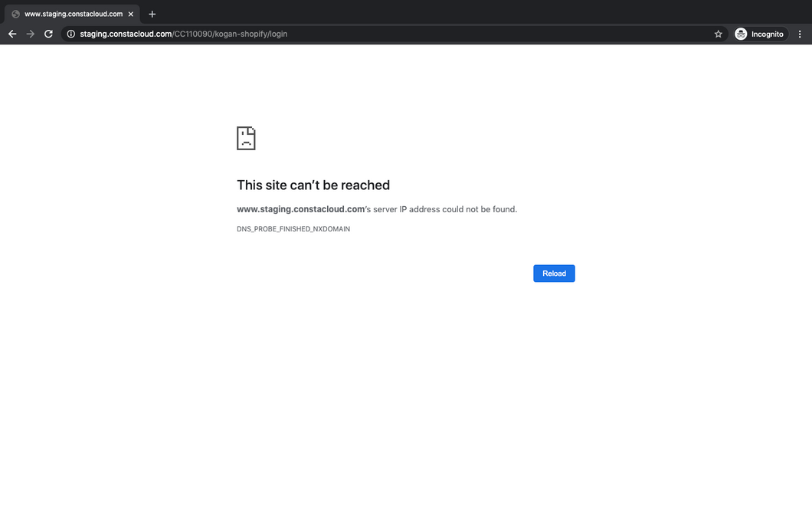Click the blue Reload button
The height and width of the screenshot is (508, 812).
click(554, 274)
